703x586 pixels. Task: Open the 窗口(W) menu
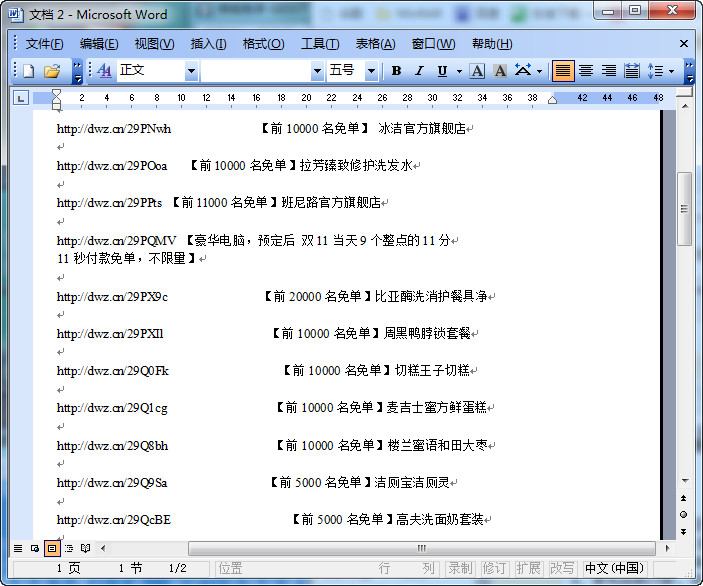click(433, 44)
